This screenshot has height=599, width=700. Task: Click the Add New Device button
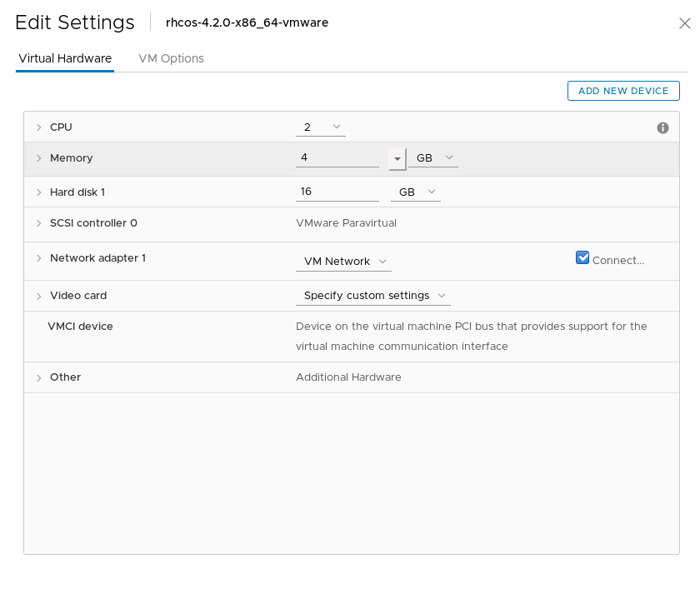(622, 91)
